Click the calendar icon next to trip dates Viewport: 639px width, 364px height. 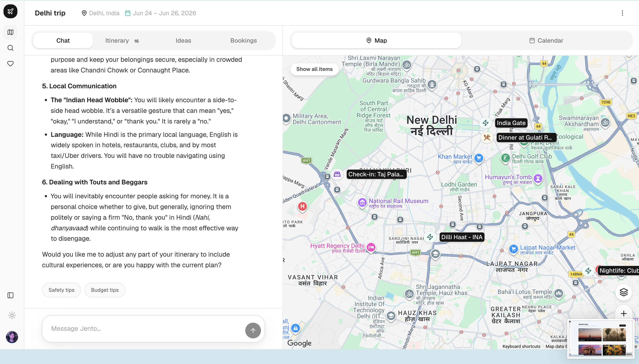[128, 13]
